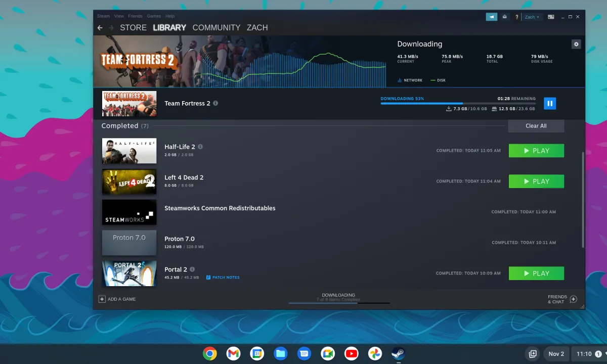The image size is (607, 364).
Task: Click the Add a Game plus icon
Action: 102,299
